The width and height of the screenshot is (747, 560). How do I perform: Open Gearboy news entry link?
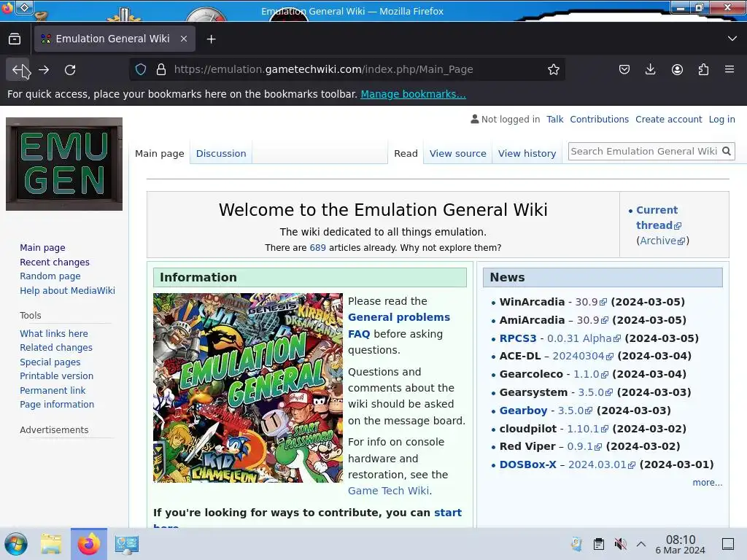point(523,411)
